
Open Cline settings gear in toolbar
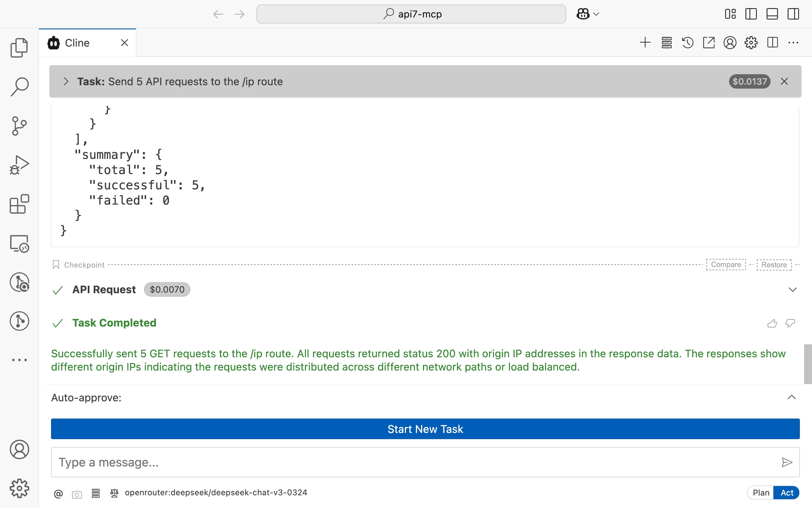(x=751, y=43)
